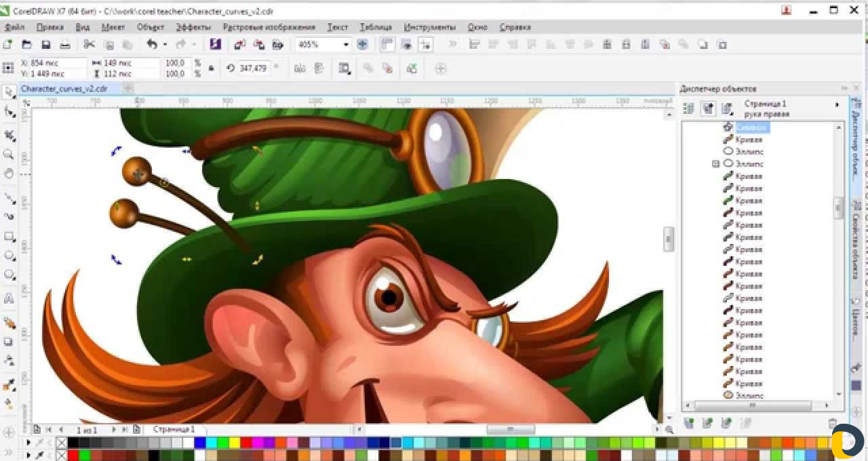
Task: Add new document tab with plus button
Action: tap(127, 89)
